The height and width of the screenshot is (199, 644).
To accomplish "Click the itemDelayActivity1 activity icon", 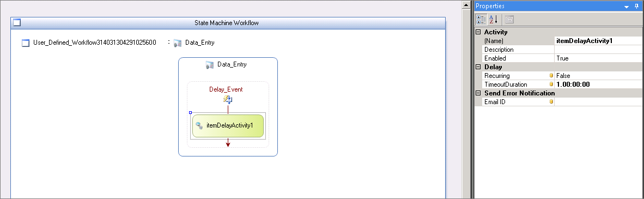I will [x=199, y=125].
